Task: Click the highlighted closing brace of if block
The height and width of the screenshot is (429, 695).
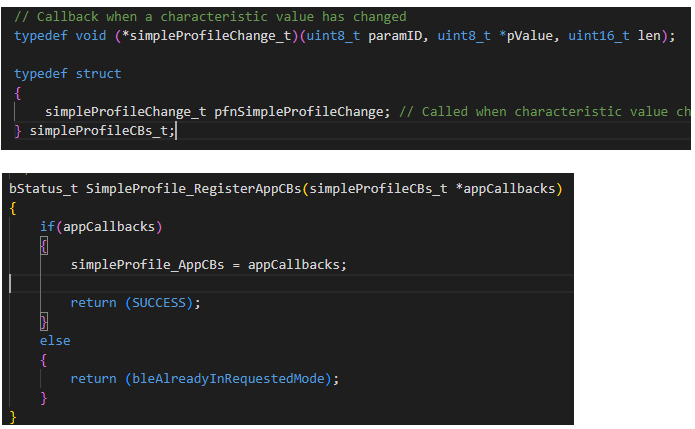Action: (44, 321)
